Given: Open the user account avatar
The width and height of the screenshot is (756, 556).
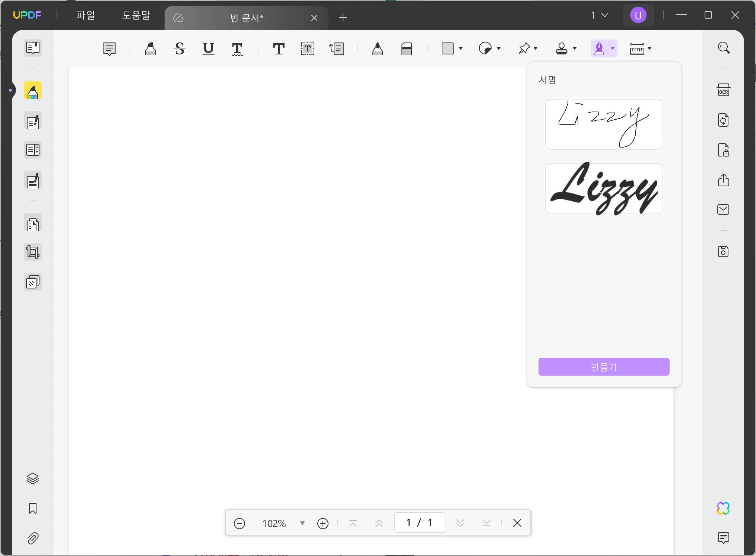Looking at the screenshot, I should coord(638,15).
